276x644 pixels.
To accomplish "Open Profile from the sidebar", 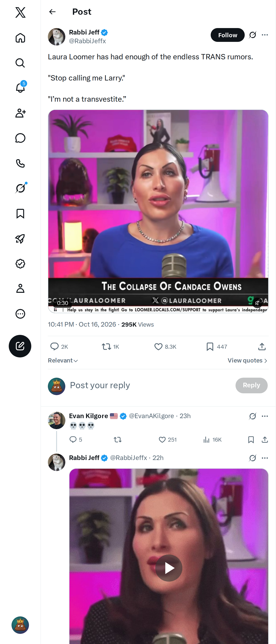I will [20, 288].
